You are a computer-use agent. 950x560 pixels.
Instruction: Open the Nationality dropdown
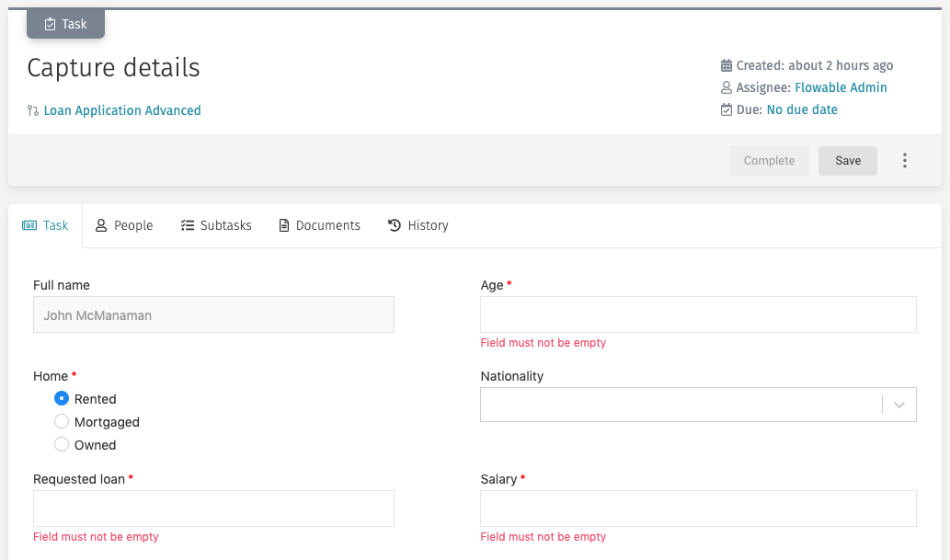coord(898,405)
